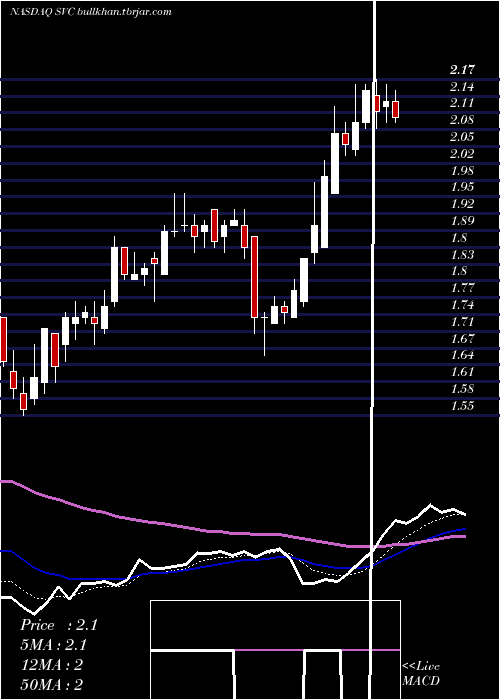The height and width of the screenshot is (700, 500).
Task: Click the '<<Live MACD' label
Action: pyautogui.click(x=421, y=674)
